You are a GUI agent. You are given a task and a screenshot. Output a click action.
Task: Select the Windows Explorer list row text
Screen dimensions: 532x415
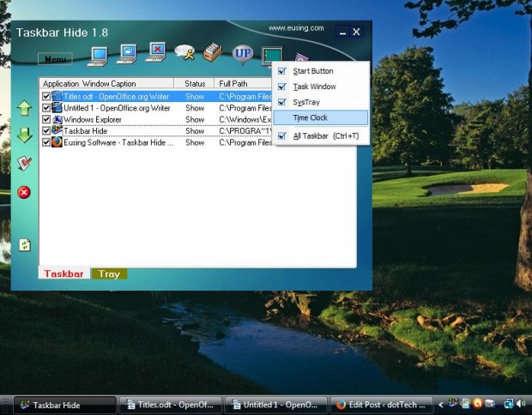point(93,119)
